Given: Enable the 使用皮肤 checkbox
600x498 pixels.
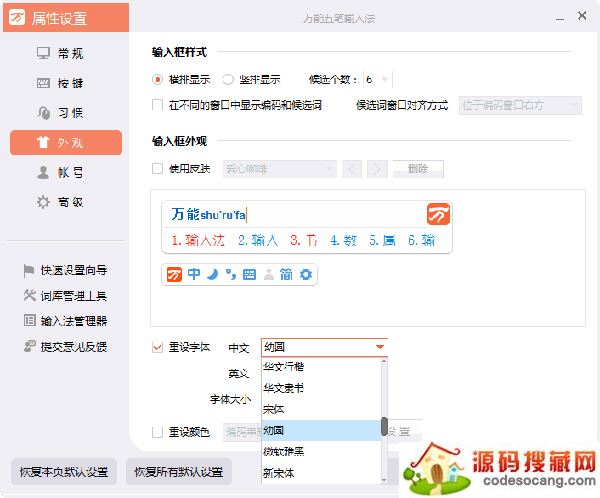Looking at the screenshot, I should [x=157, y=168].
